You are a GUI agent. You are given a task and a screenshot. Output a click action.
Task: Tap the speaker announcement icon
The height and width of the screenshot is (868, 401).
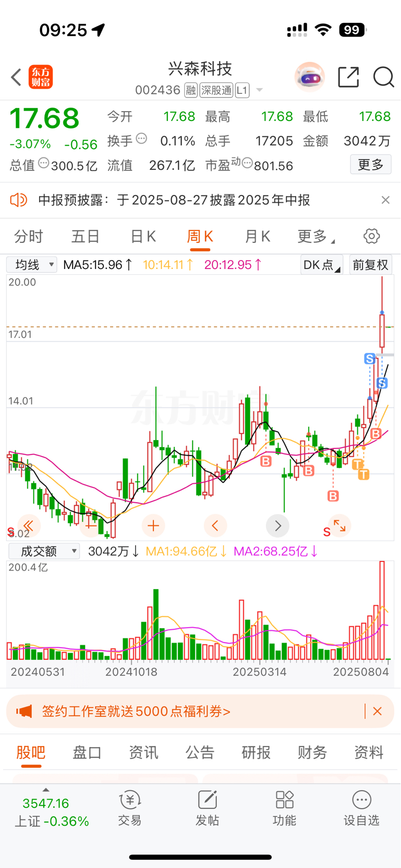pos(19,200)
